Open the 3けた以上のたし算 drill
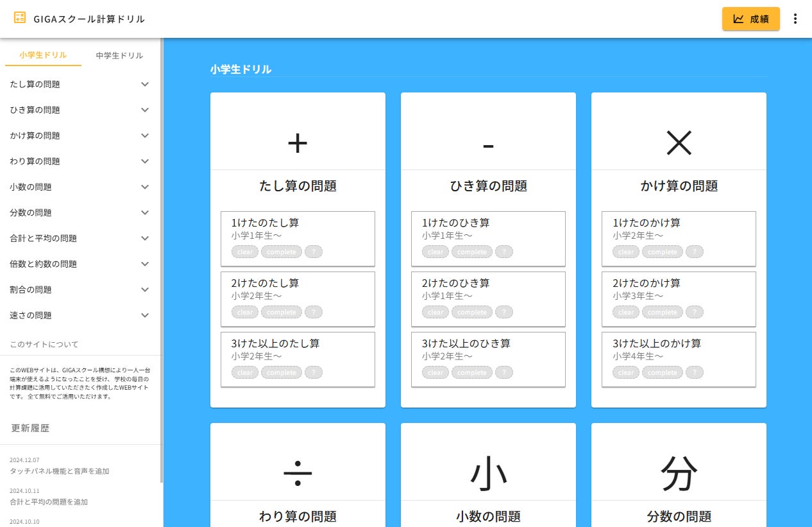 (298, 359)
